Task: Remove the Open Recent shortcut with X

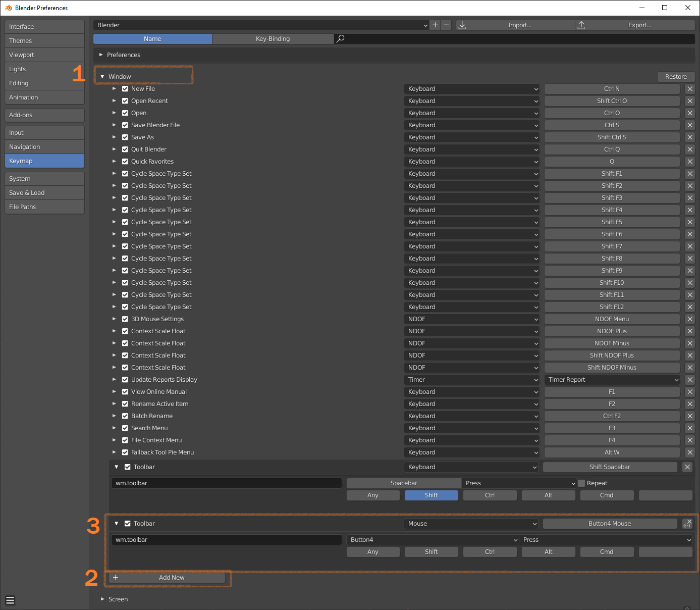Action: point(690,101)
